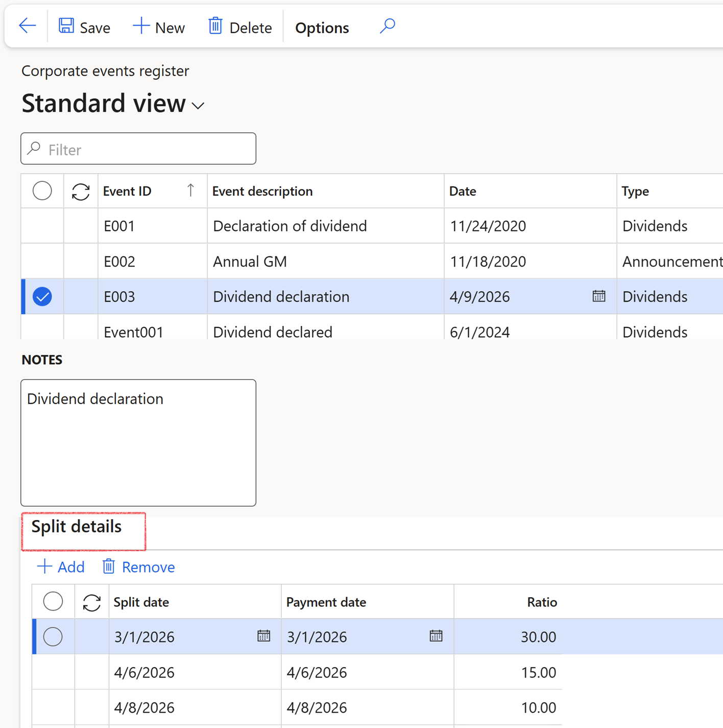Click New in the action bar
This screenshot has height=728, width=723.
coord(159,27)
